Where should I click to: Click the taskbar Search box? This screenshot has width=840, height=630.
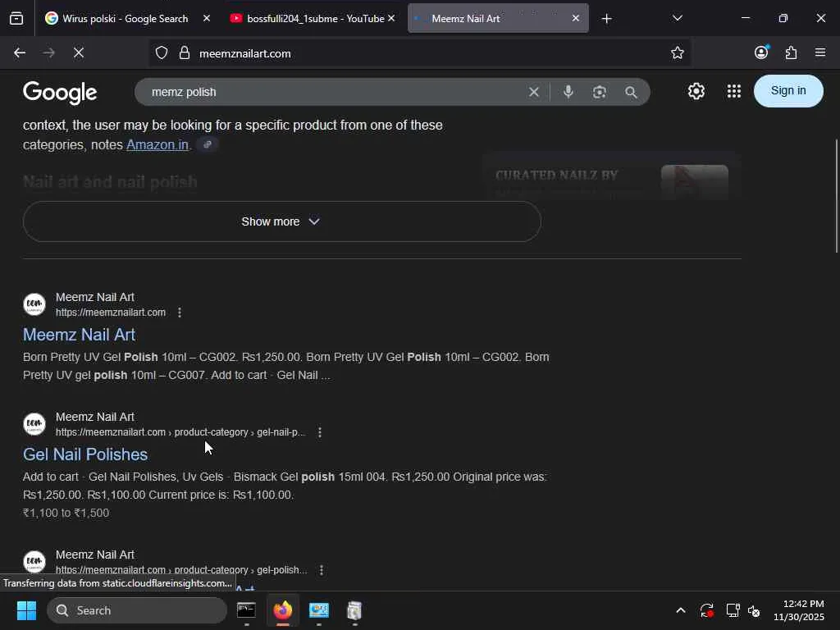(137, 610)
